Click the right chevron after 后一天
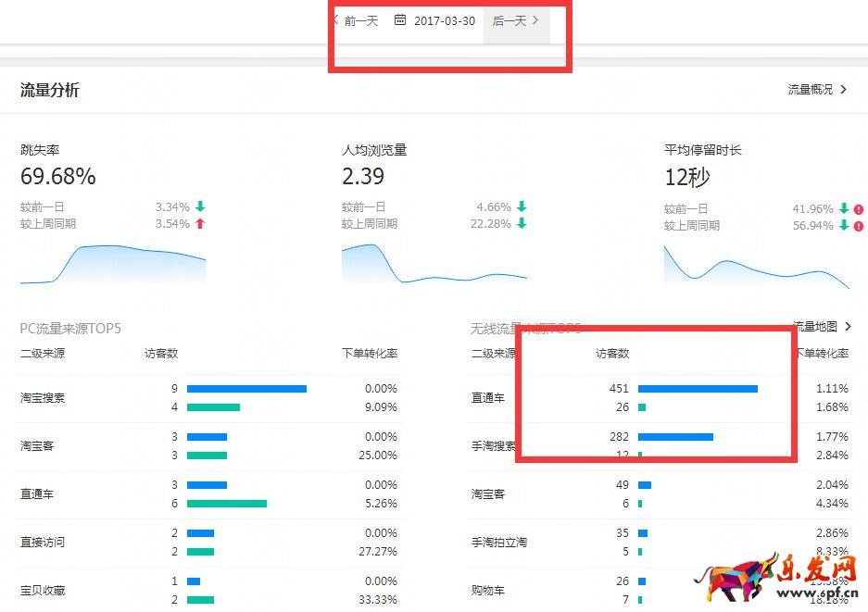 tap(536, 20)
